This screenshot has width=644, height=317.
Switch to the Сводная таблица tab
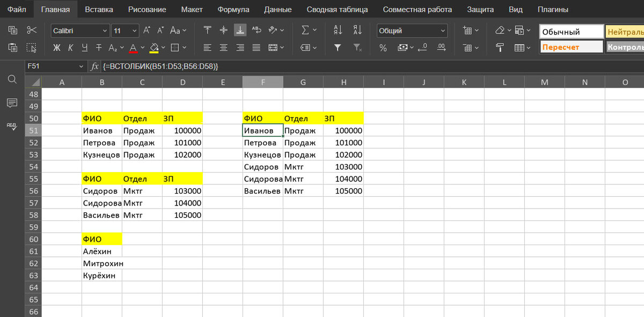(338, 9)
